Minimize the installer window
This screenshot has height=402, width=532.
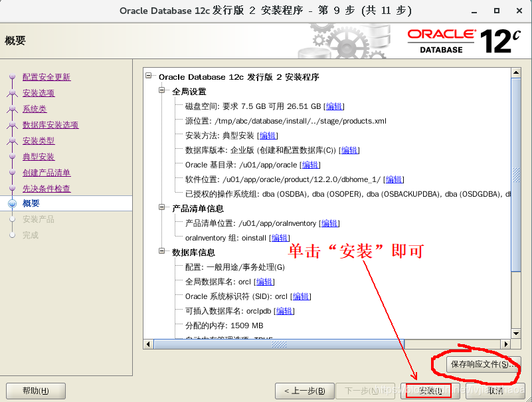(474, 11)
